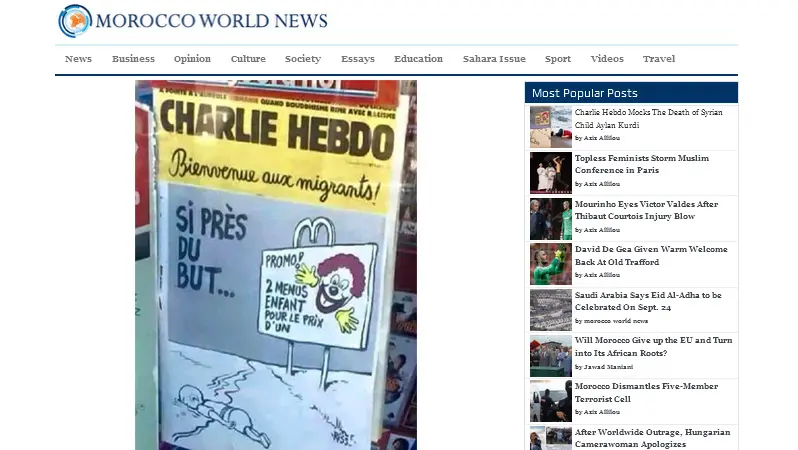Go to the Business section

click(x=133, y=59)
